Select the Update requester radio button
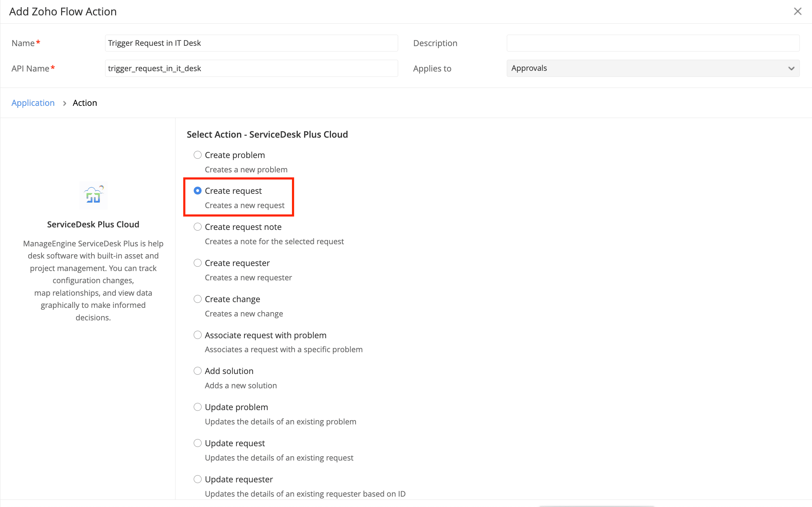 (198, 479)
